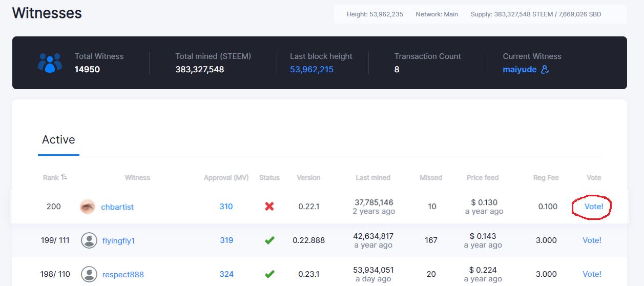The width and height of the screenshot is (644, 286).
Task: Click version 0.22.1 cell
Action: point(309,207)
